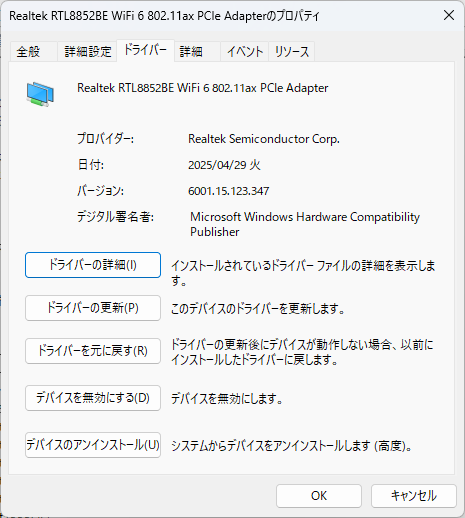
Task: Click the network adapter device icon
Action: (40, 94)
